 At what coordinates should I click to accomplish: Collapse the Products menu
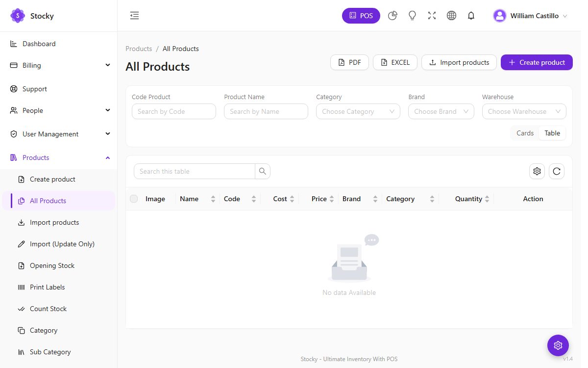59,158
